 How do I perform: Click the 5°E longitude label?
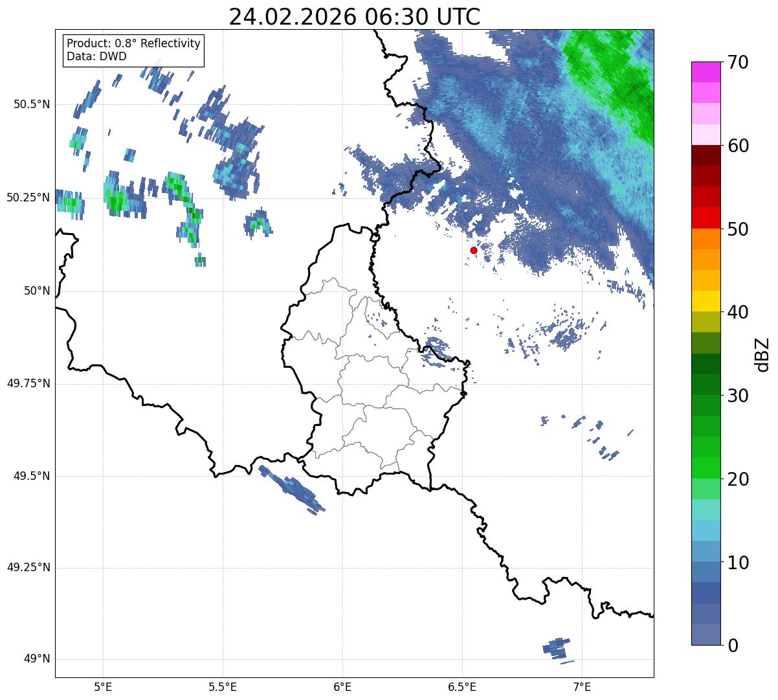pos(103,687)
